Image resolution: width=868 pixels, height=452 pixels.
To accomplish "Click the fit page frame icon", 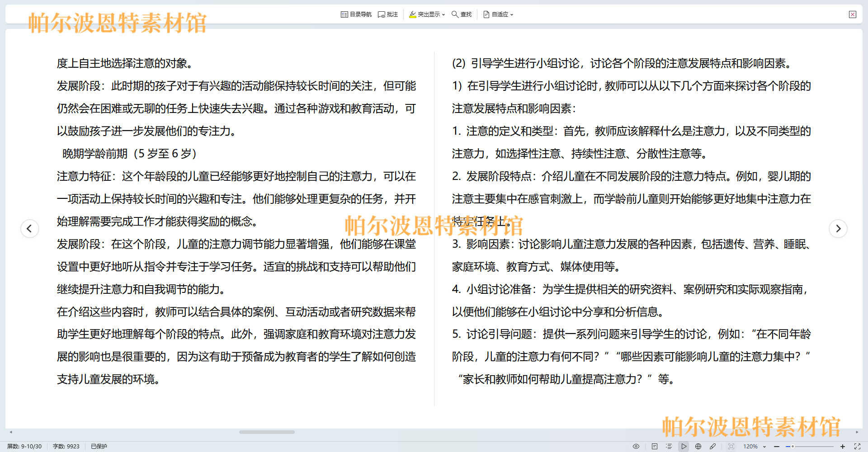I will [731, 446].
